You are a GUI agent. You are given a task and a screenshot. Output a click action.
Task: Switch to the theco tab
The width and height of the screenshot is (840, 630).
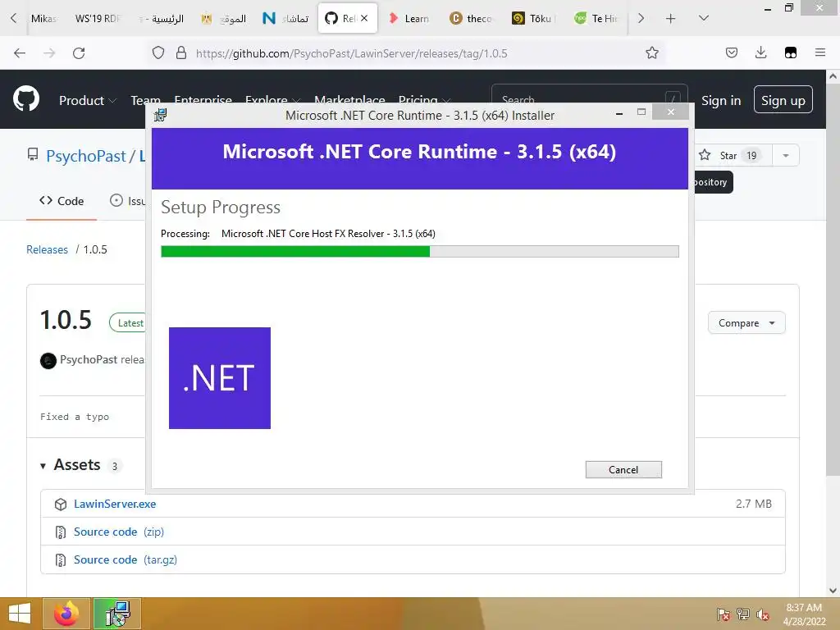[472, 19]
